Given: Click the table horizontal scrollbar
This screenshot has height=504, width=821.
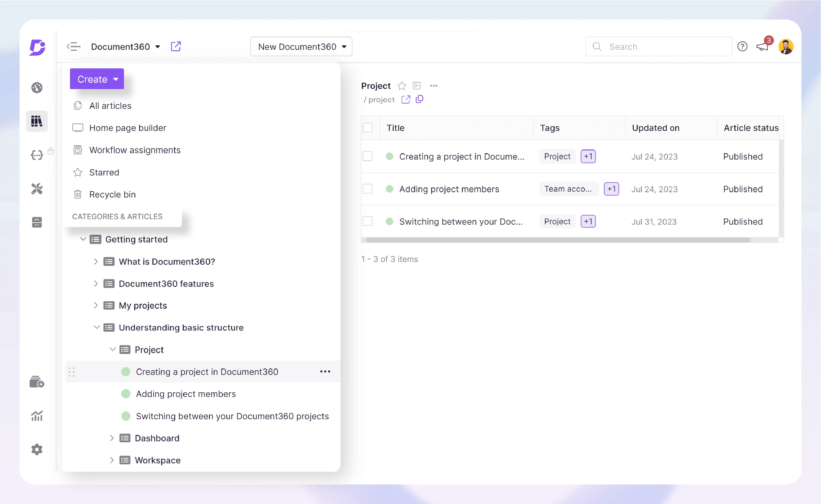Looking at the screenshot, I should 558,240.
